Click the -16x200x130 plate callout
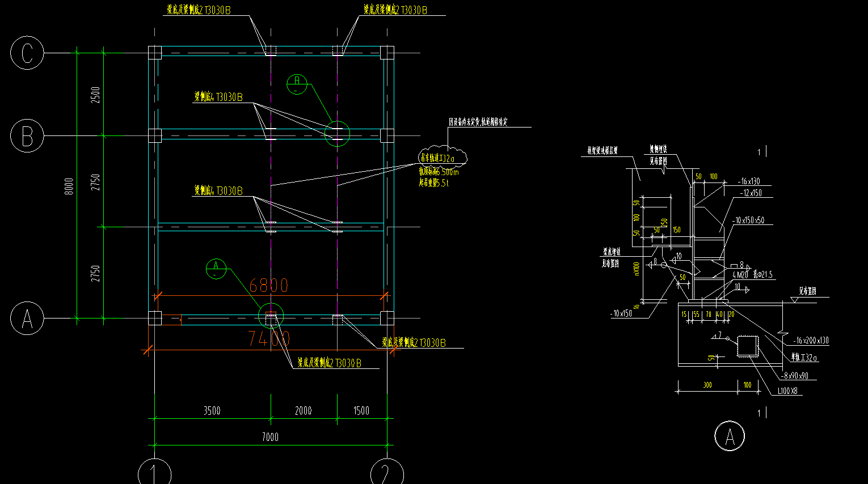Screen dimensions: 868x484 pos(811,340)
